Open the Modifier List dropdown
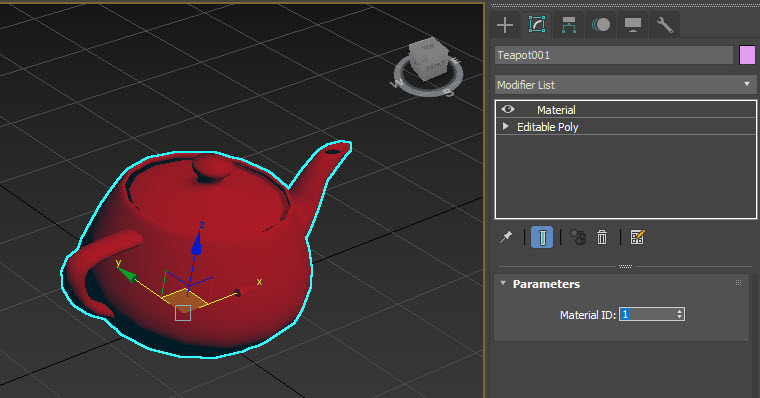760x398 pixels. pos(625,85)
